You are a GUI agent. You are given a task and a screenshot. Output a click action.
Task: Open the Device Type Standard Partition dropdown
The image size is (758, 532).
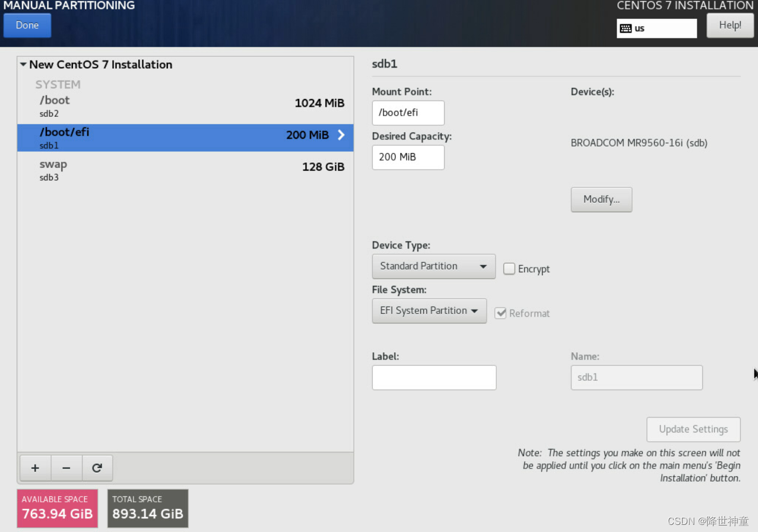tap(433, 266)
